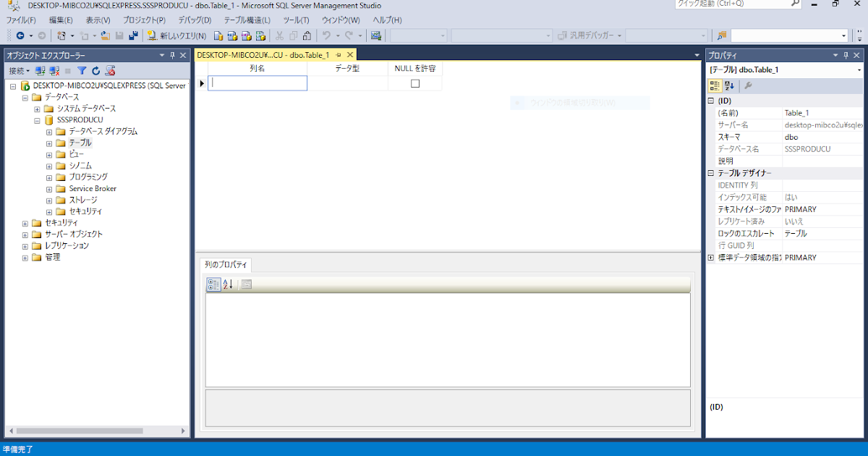Collapse the テーブル デザイナー property category
Image resolution: width=868 pixels, height=456 pixels.
[711, 173]
